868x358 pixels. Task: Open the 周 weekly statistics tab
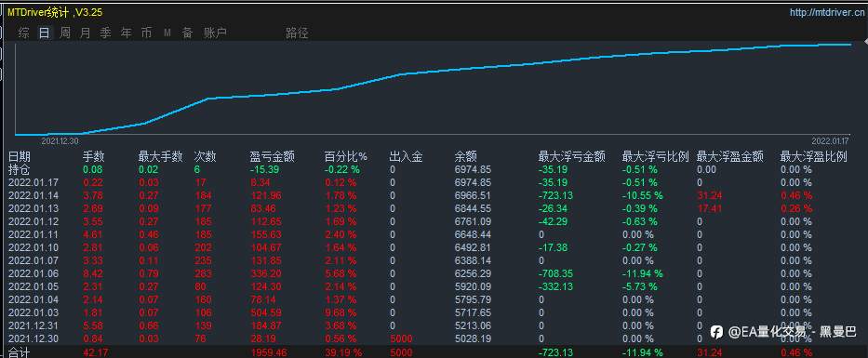(x=65, y=33)
